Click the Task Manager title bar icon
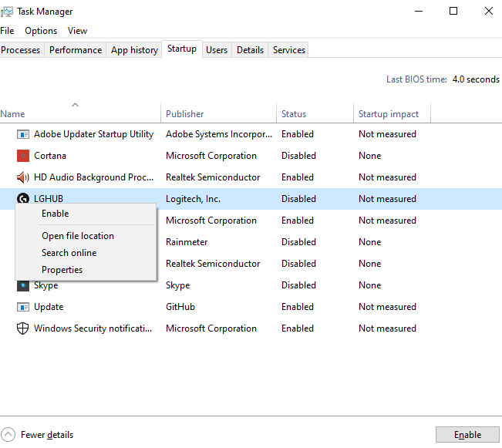This screenshot has height=448, width=502. (6, 12)
